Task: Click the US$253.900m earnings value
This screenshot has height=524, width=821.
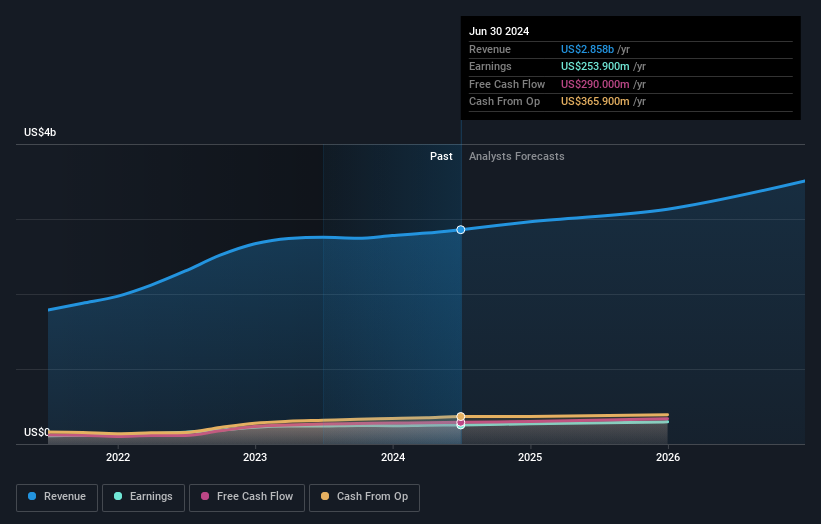Action: tap(595, 66)
